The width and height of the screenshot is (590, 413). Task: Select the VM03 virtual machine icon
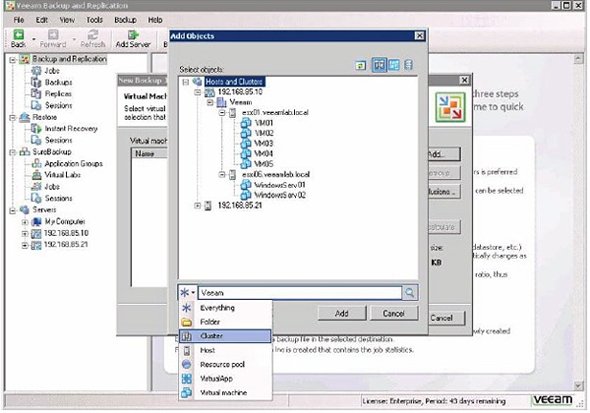coord(246,143)
